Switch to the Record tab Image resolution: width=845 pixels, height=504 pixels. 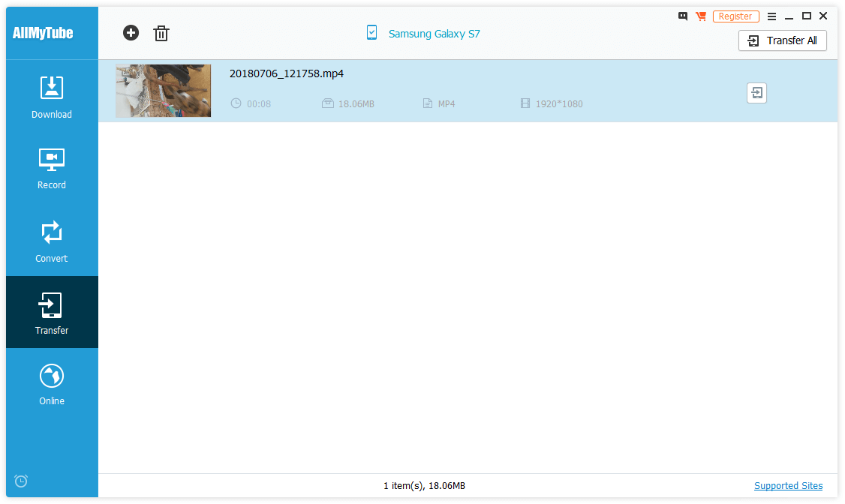tap(52, 169)
